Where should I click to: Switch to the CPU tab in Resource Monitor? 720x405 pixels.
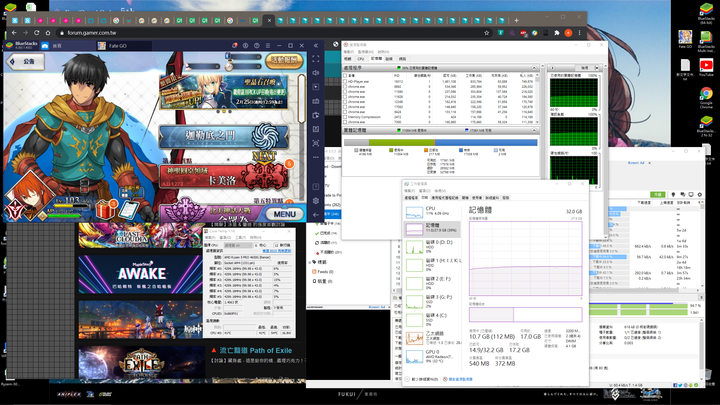[361, 59]
